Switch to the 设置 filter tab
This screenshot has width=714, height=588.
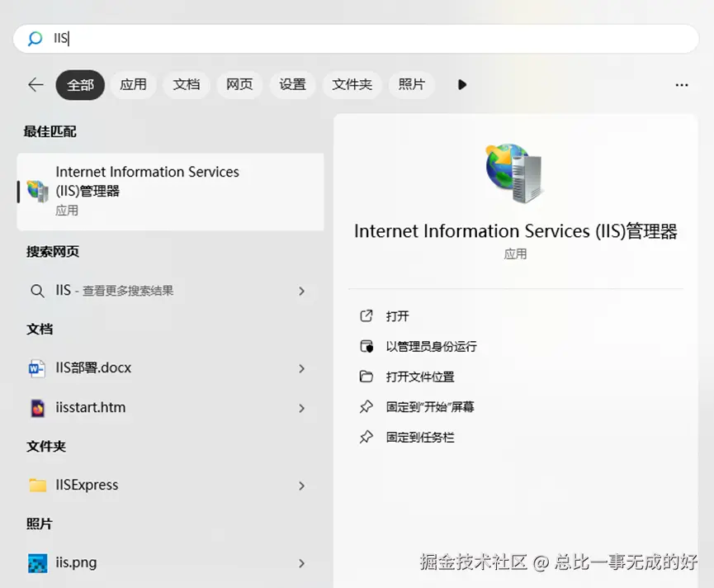292,84
